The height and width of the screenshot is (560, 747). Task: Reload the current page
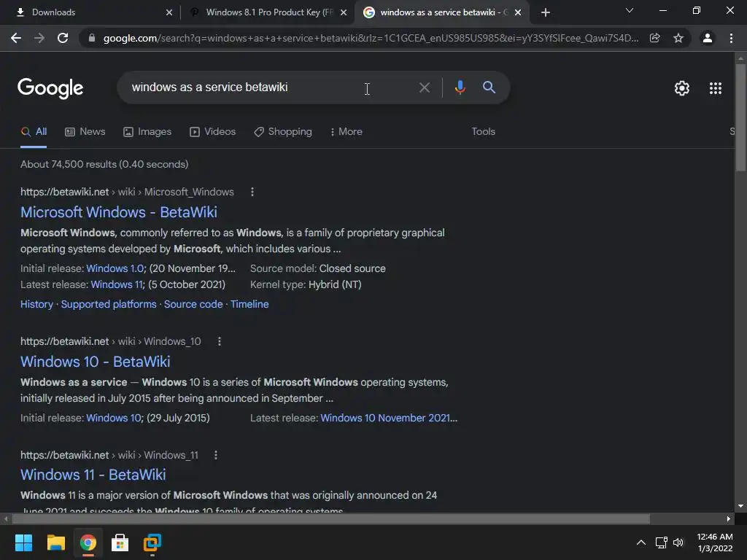tap(63, 38)
